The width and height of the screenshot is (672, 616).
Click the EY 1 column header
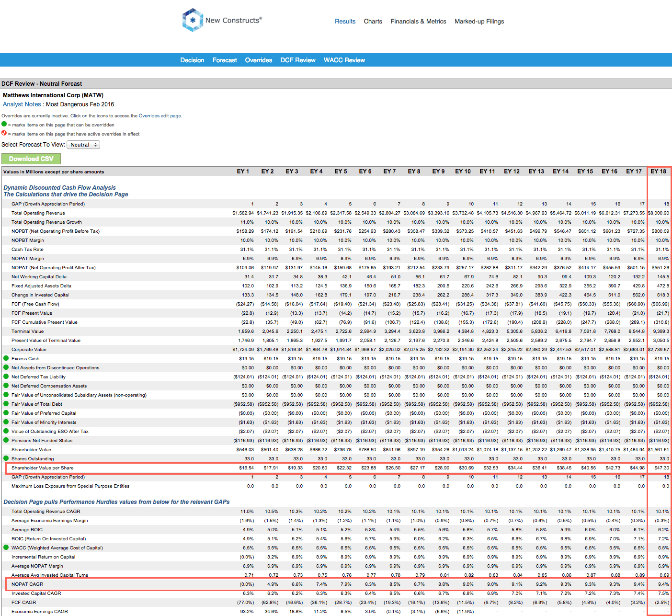click(243, 171)
